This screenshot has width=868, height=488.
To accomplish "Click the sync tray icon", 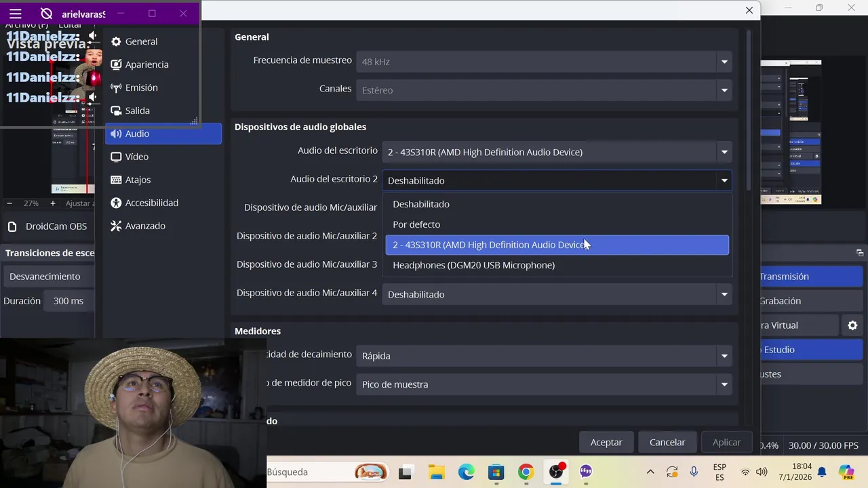I will (672, 472).
